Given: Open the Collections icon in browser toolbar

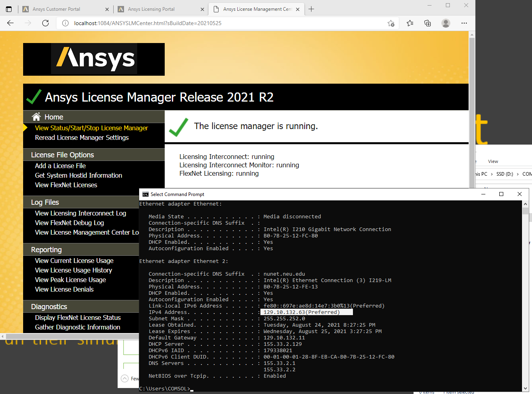Looking at the screenshot, I should coord(428,23).
